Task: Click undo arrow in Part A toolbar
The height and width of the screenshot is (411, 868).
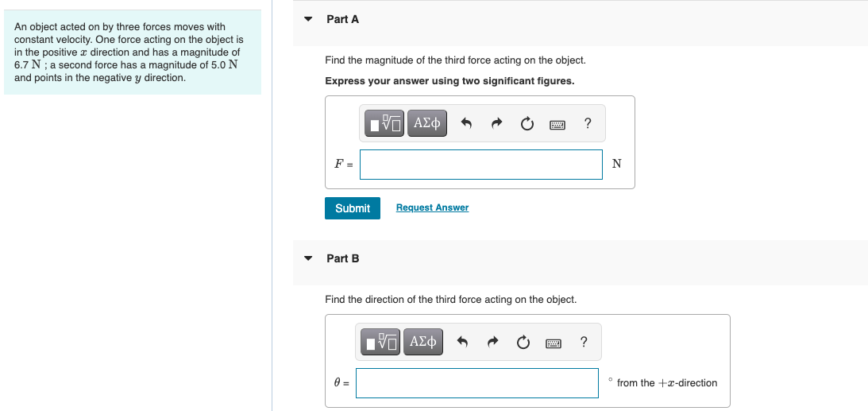Action: pos(467,123)
